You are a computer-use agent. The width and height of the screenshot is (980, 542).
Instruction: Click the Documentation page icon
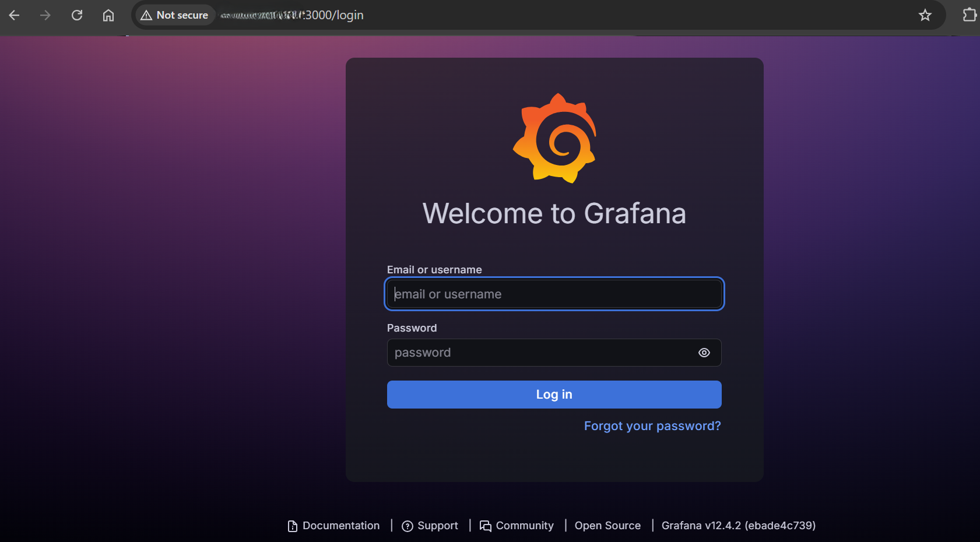coord(291,526)
